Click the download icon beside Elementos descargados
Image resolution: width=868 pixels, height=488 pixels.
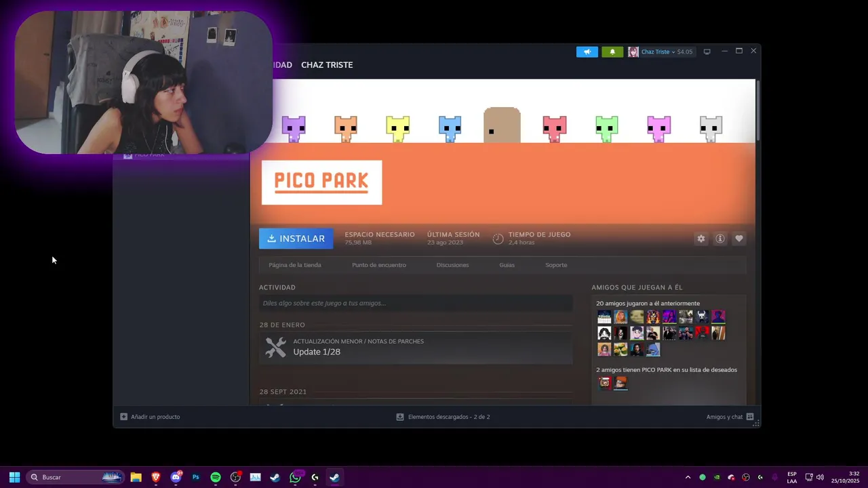click(x=400, y=417)
